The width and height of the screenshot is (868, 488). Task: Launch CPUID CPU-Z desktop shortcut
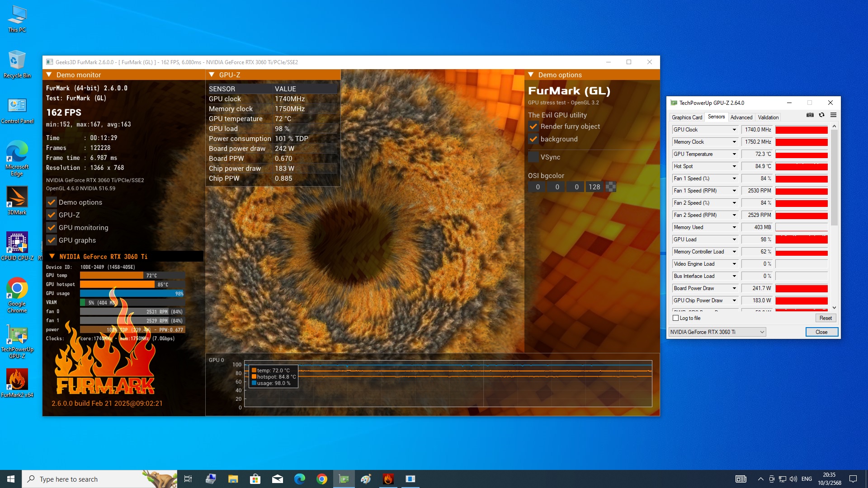coord(17,246)
